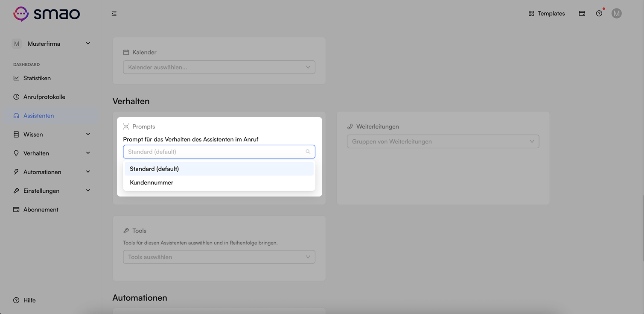Open help question-mark icon in header
The image size is (644, 314).
(x=599, y=14)
